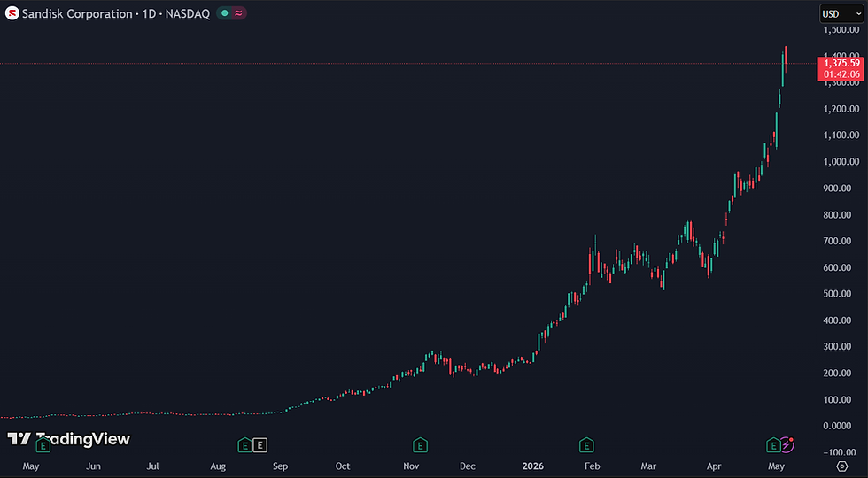This screenshot has height=478, width=868.
Task: Click the latest May 2026 earnings marker
Action: coord(772,444)
